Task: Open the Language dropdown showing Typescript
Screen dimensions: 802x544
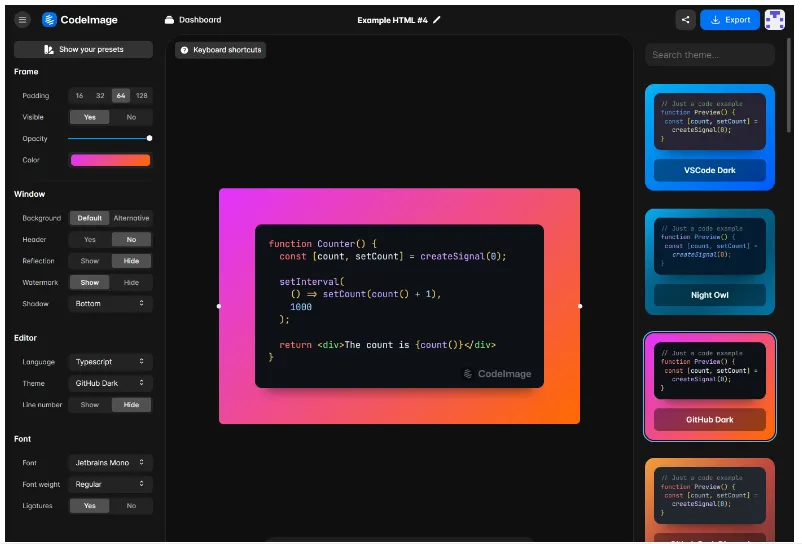Action: 110,362
